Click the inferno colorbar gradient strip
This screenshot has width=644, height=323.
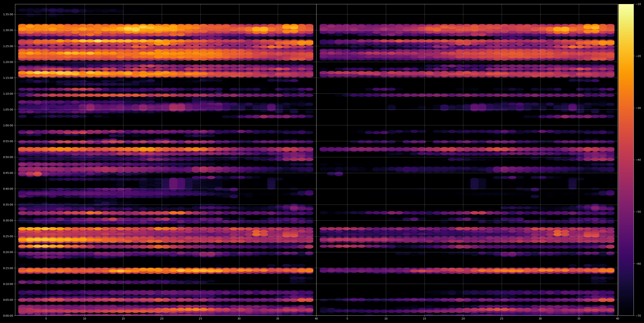tap(626, 160)
